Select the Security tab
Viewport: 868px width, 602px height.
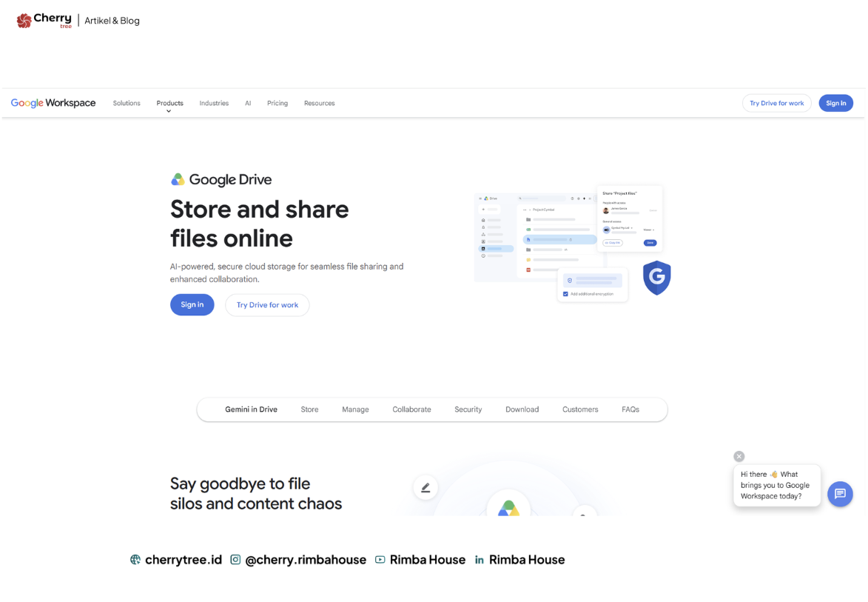pos(468,409)
